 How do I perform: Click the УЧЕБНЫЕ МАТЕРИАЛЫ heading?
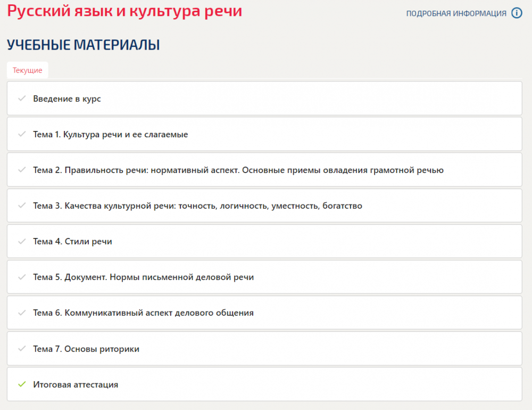point(84,45)
